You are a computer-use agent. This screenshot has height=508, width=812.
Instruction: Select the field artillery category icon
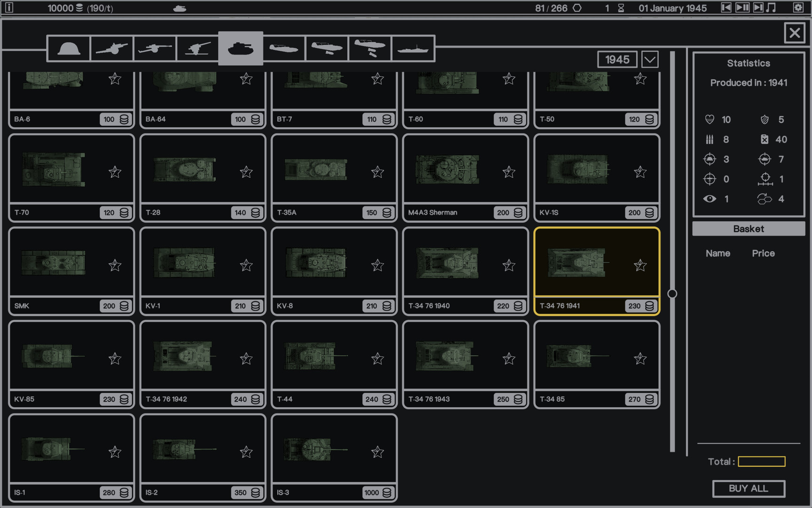pos(112,48)
